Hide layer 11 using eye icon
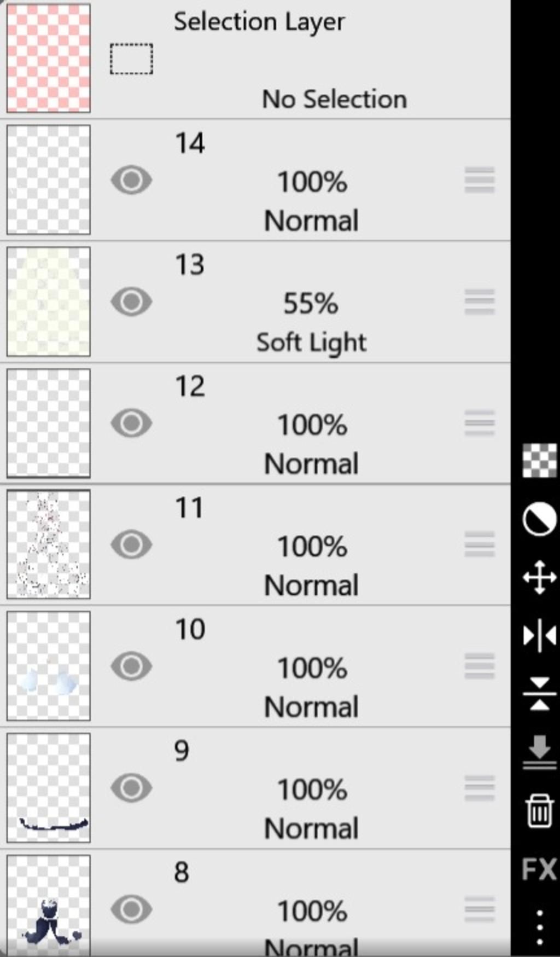560x957 pixels. click(x=131, y=544)
